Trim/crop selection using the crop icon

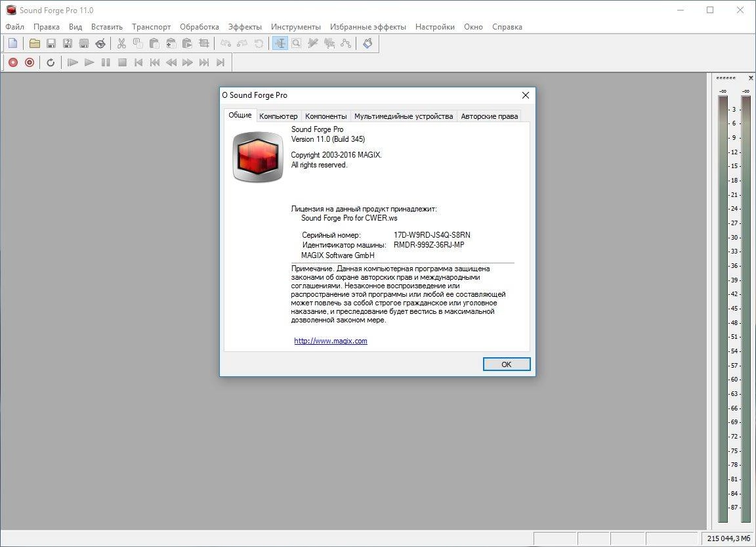(x=203, y=43)
